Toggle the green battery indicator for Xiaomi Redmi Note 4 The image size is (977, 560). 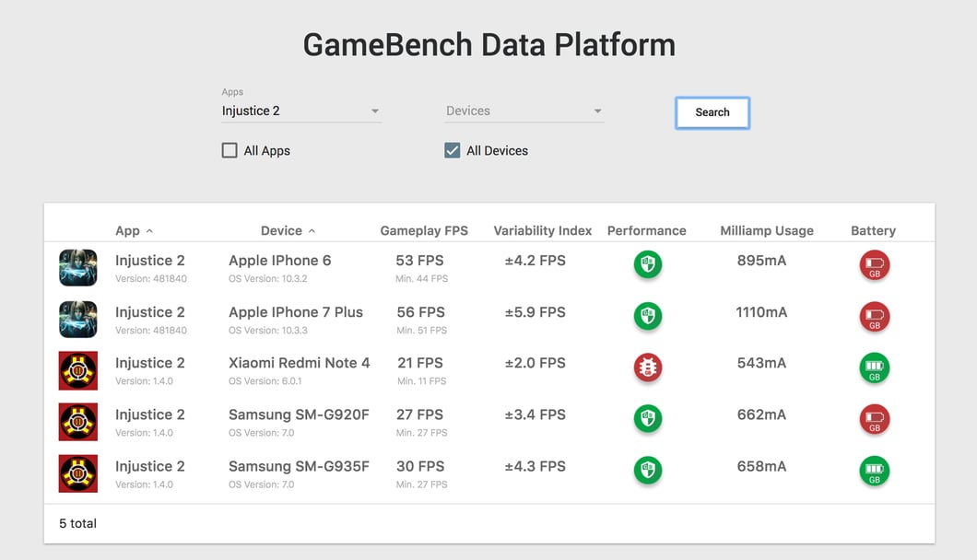[x=874, y=367]
